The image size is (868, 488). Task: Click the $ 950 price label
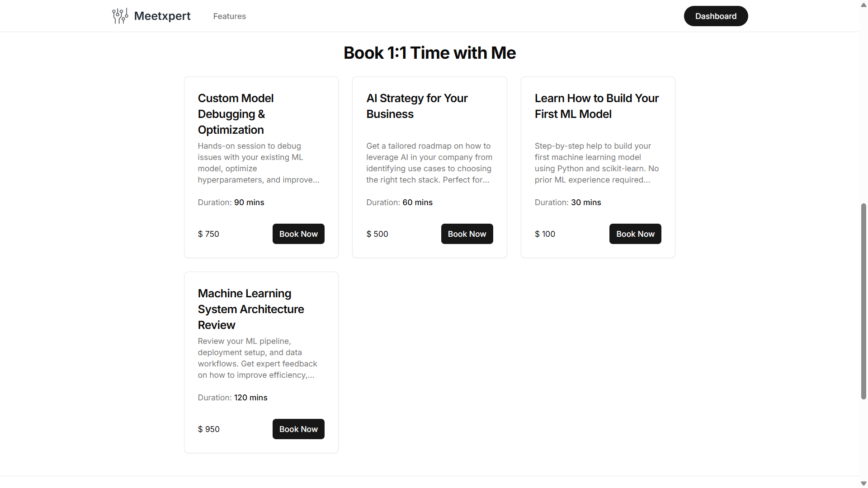click(x=208, y=429)
